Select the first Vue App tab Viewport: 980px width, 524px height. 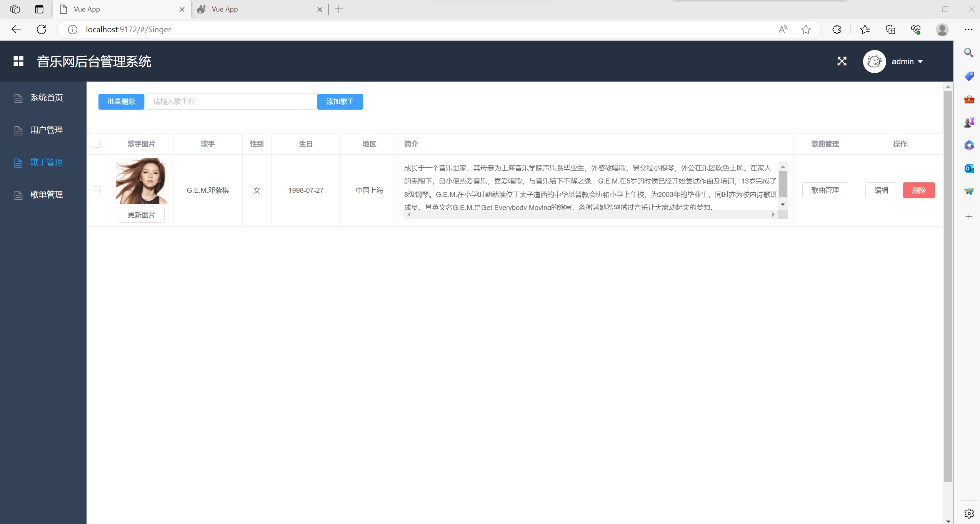122,9
